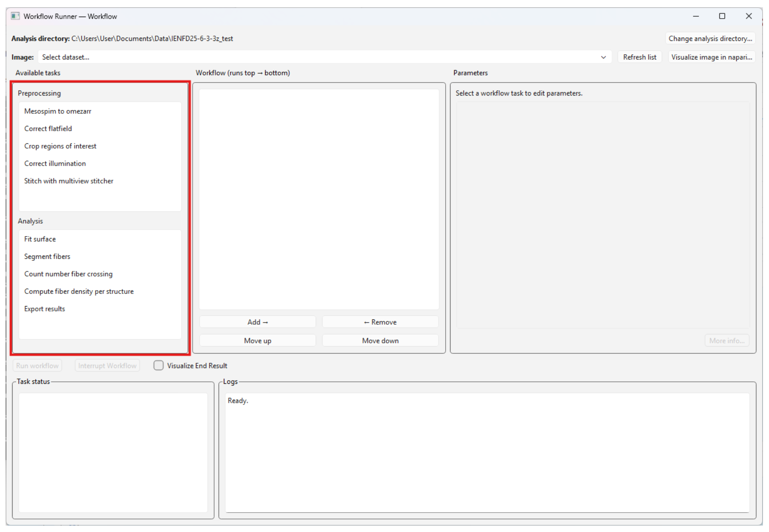Screen dimensions: 769x532
Task: Select the Correct flatfield preprocessing task
Action: click(x=48, y=128)
